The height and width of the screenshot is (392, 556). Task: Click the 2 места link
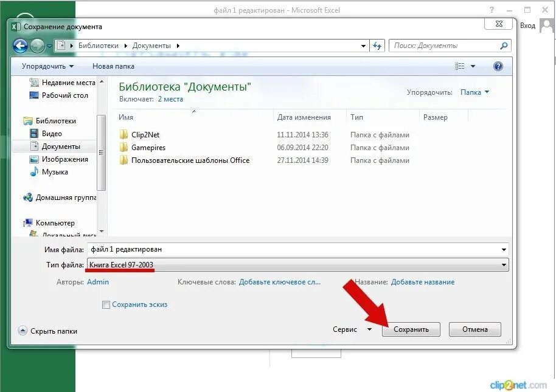[x=170, y=99]
